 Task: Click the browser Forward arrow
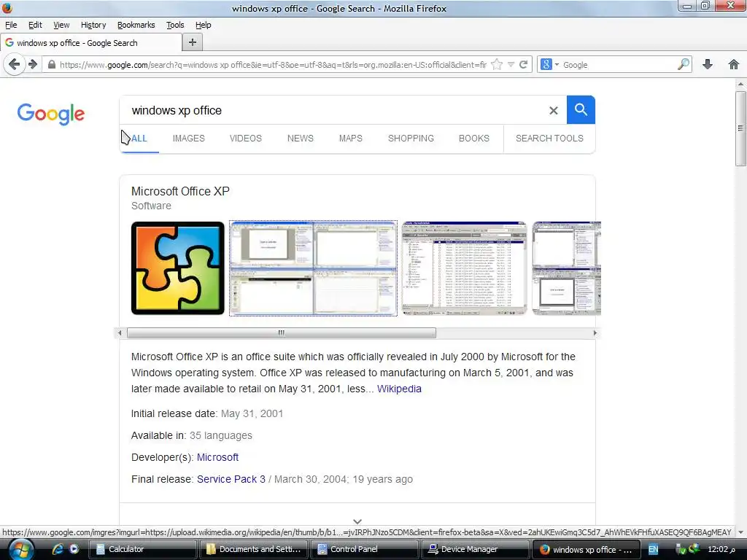pos(33,64)
